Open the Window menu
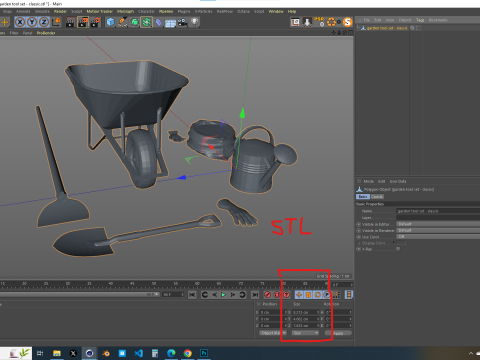The width and height of the screenshot is (480, 360). 276,11
